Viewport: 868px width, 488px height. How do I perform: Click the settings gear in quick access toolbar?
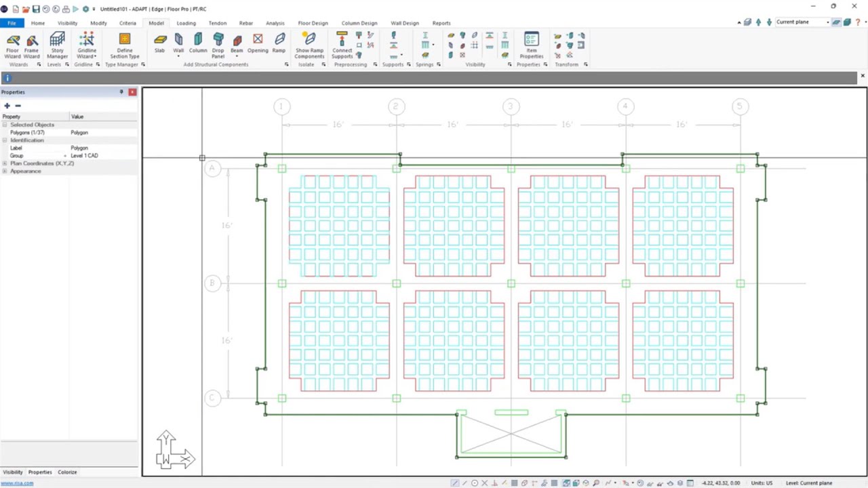click(85, 9)
